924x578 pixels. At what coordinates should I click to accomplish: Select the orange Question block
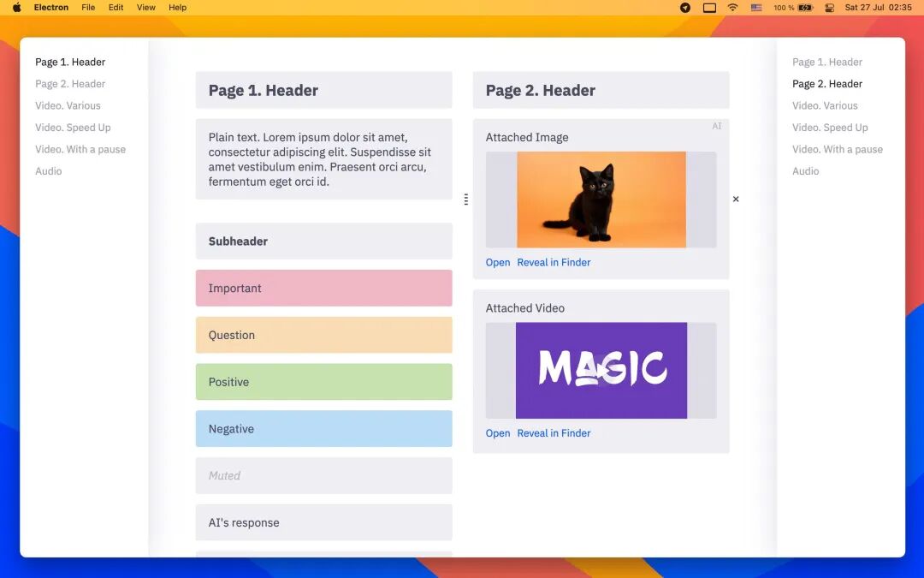pyautogui.click(x=324, y=335)
